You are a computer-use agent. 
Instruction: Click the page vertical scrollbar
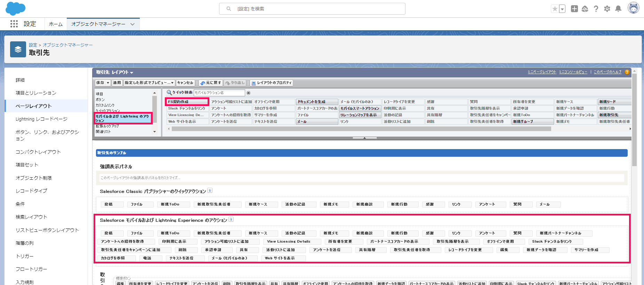[x=634, y=120]
